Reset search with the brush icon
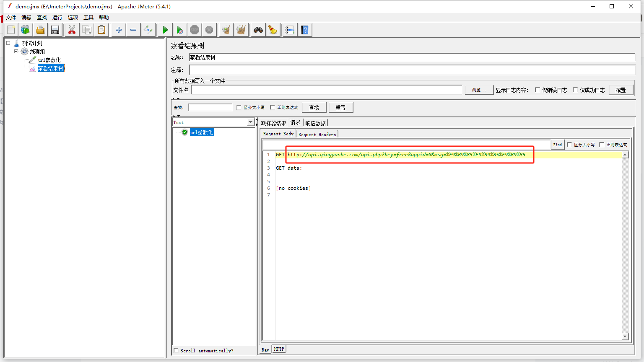This screenshot has width=644, height=362. click(x=273, y=30)
